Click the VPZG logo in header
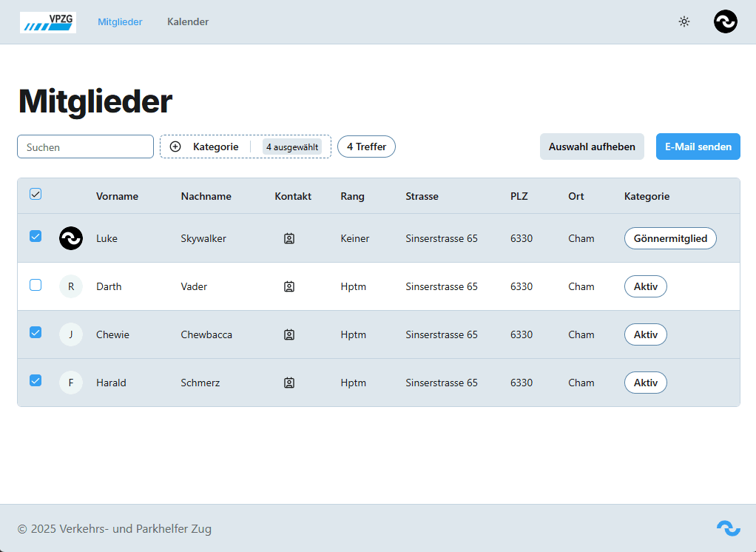756x552 pixels. coord(48,22)
